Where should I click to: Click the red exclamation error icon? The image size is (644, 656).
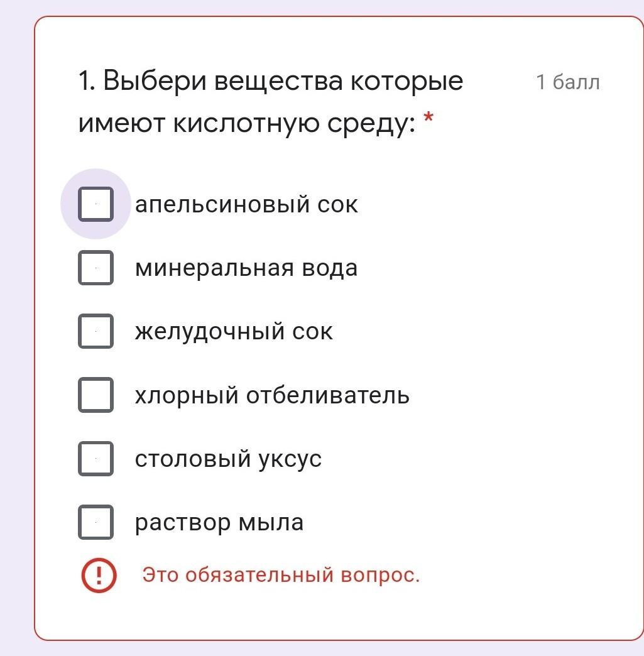click(x=99, y=575)
